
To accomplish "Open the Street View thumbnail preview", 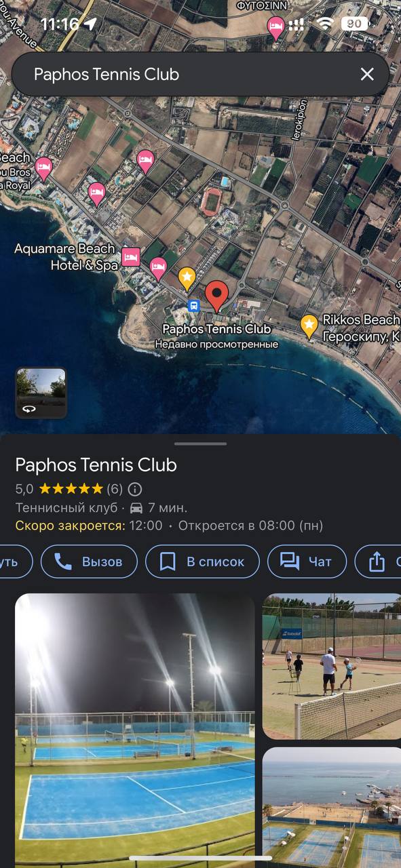I will coord(41,393).
